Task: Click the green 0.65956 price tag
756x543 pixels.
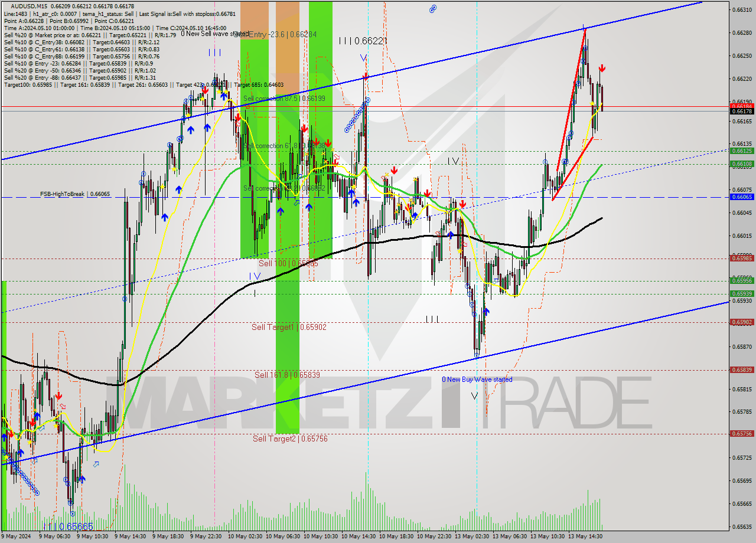Action: point(742,281)
